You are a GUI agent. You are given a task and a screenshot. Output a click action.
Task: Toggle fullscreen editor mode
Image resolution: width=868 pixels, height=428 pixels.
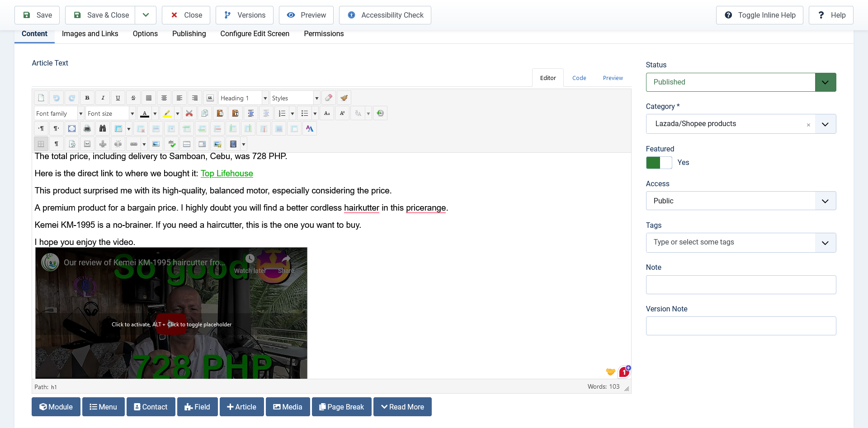[72, 129]
